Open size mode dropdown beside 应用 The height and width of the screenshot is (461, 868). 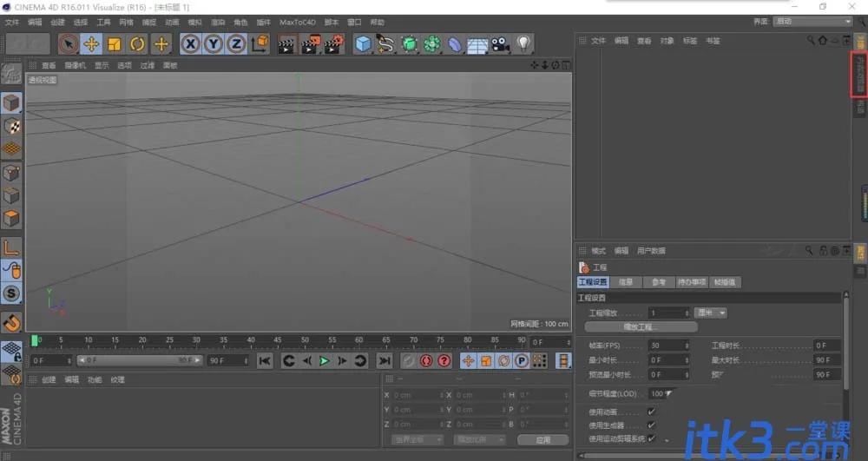coord(479,440)
